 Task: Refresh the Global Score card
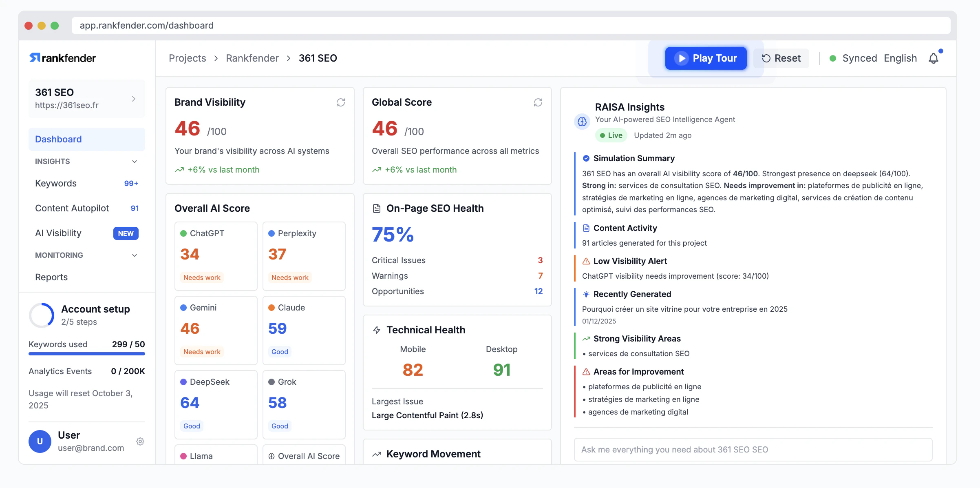(x=538, y=102)
